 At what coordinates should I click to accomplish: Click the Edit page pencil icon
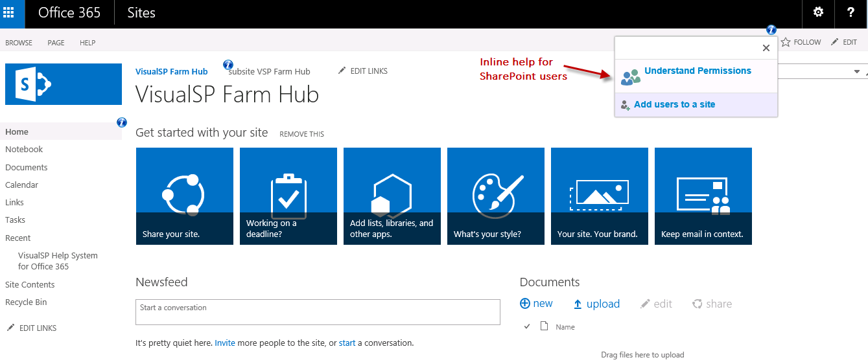835,42
